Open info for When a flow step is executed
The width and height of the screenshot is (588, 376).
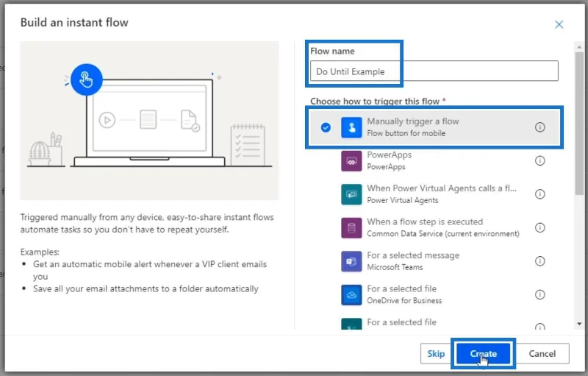(539, 227)
